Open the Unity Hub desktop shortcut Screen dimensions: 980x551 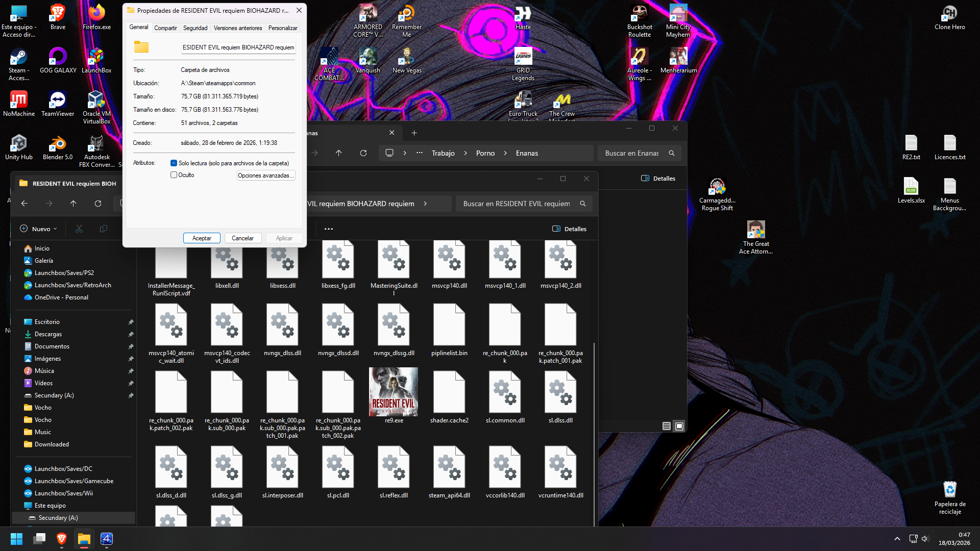click(19, 147)
